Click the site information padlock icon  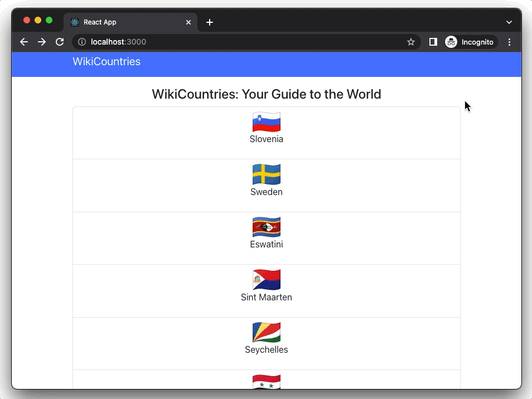(x=81, y=42)
